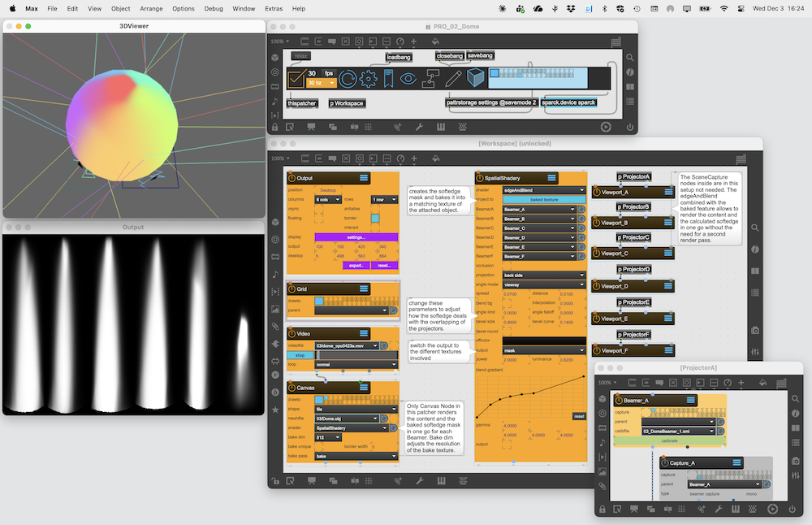This screenshot has width=812, height=525.
Task: Open hamburger menu on SpatialShadery node
Action: 551,178
